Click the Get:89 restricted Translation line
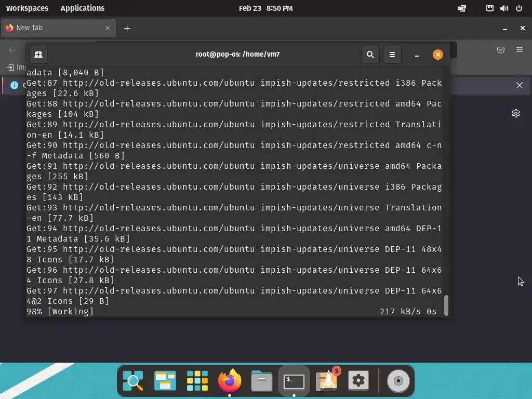This screenshot has height=399, width=532. tap(234, 125)
